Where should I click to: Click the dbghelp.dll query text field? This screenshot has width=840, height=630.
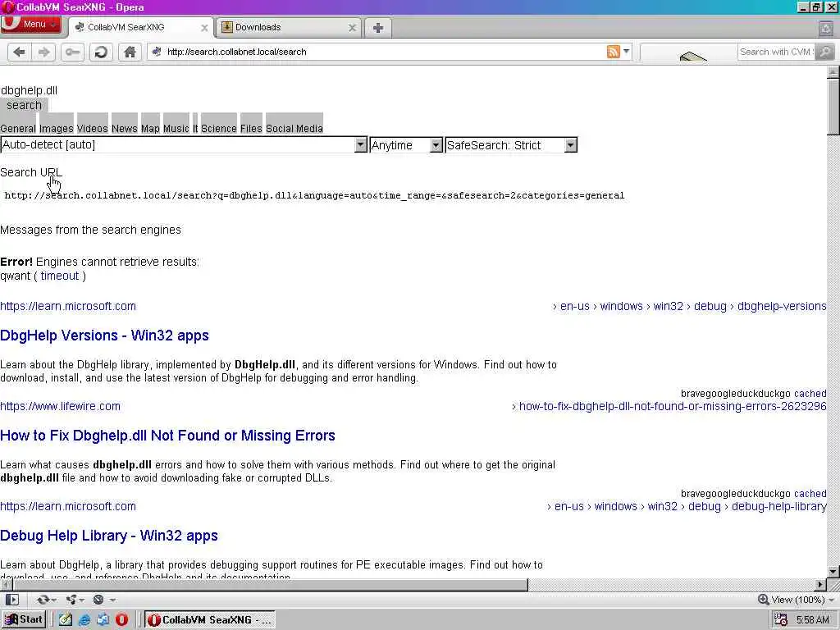(29, 90)
